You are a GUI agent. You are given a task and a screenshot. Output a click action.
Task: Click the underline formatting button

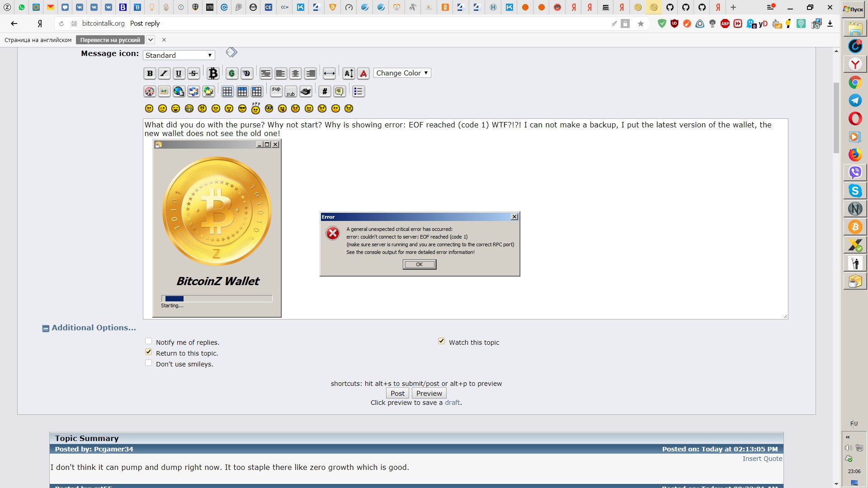point(179,73)
